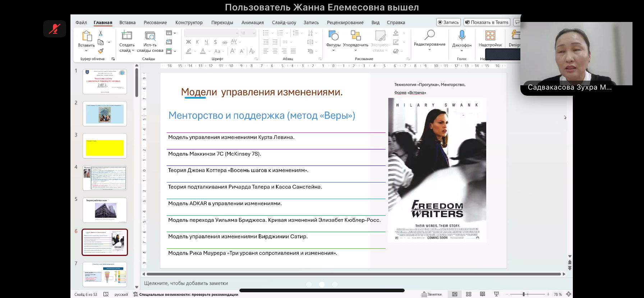Image resolution: width=644 pixels, height=298 pixels.
Task: Open the slide Layout dropdown
Action: (x=171, y=33)
